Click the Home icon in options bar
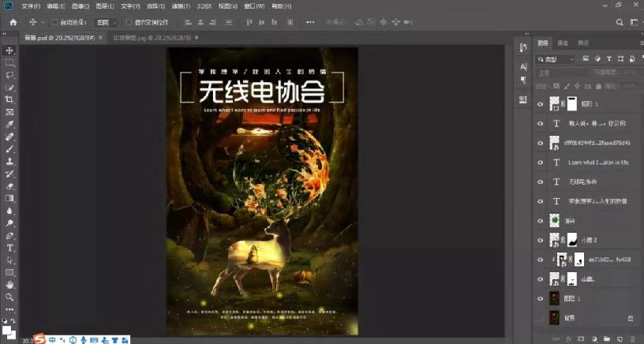644x344 pixels. click(13, 22)
